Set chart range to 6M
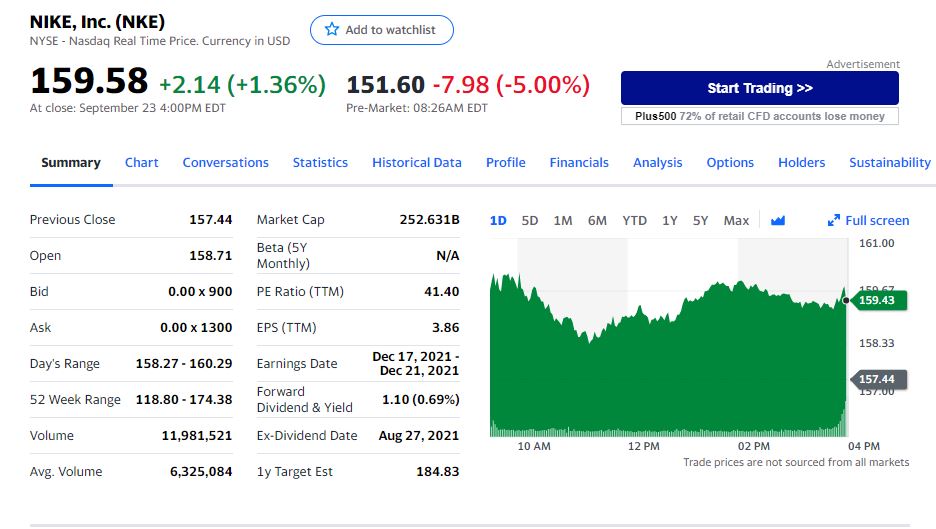The width and height of the screenshot is (936, 529). tap(597, 221)
